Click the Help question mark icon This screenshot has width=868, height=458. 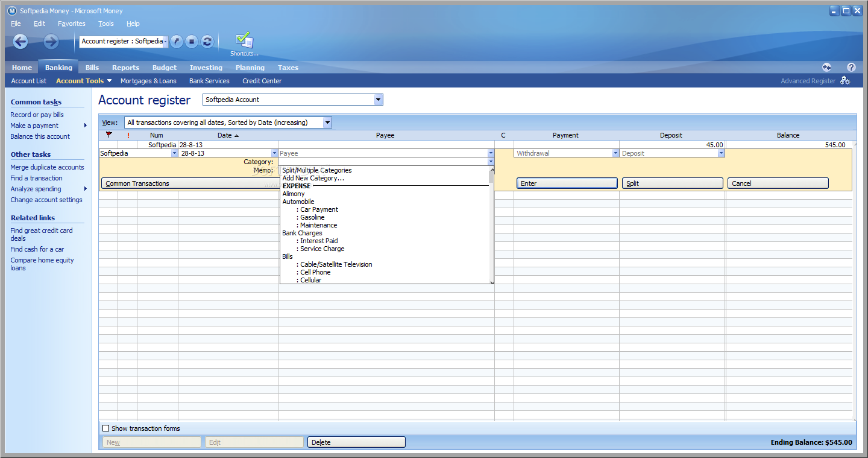[851, 67]
